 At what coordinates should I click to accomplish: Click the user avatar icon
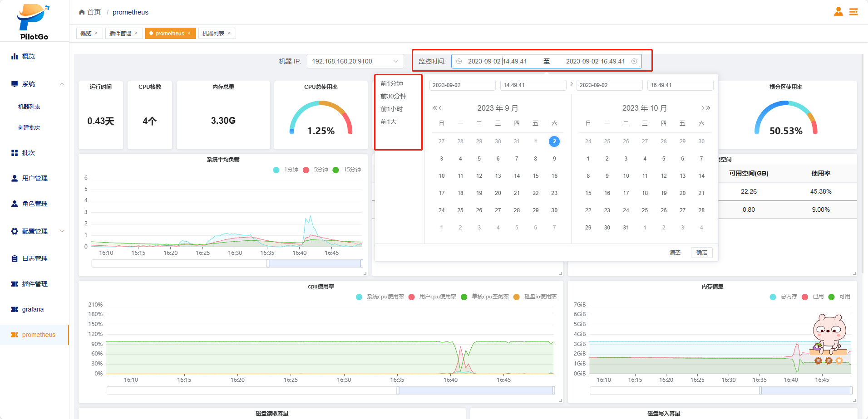pos(838,12)
